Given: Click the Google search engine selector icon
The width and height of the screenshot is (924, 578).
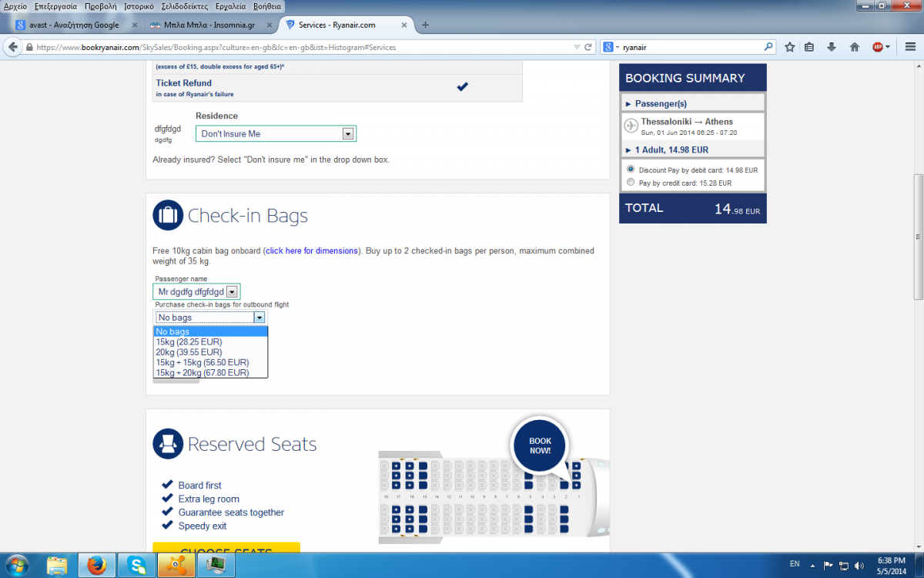Looking at the screenshot, I should point(610,47).
